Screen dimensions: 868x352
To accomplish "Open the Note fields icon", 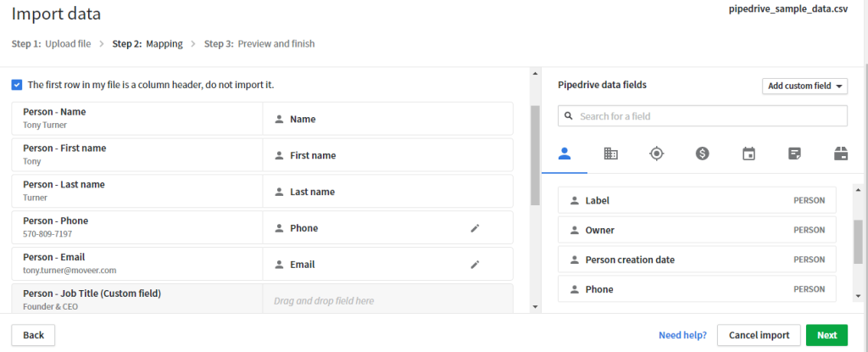I will tap(794, 154).
